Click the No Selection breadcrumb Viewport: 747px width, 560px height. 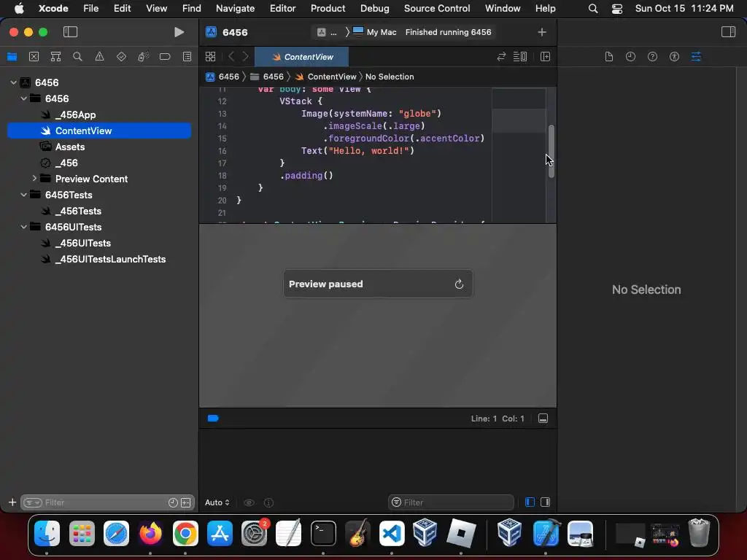click(390, 77)
